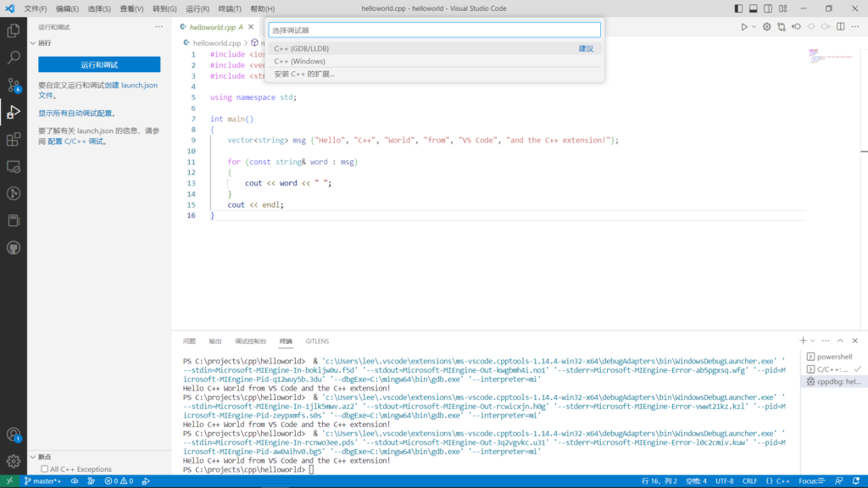Enable the All C++ Exceptions checkbox
The image size is (868, 488).
tap(44, 469)
